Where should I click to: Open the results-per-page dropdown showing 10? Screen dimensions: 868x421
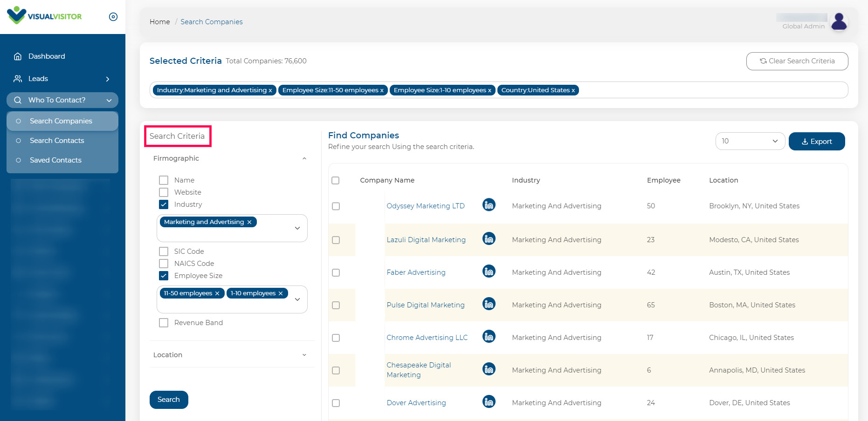750,141
